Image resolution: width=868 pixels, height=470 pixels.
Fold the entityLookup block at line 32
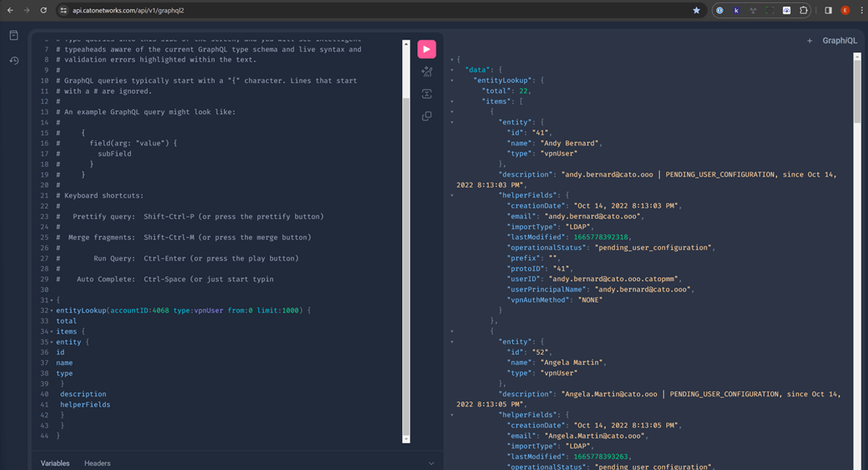(x=51, y=310)
